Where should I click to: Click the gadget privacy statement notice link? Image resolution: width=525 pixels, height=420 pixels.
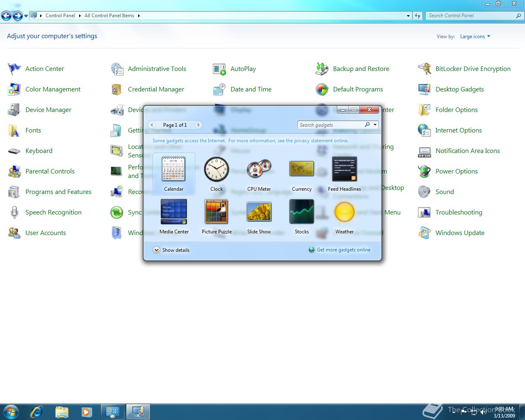251,141
